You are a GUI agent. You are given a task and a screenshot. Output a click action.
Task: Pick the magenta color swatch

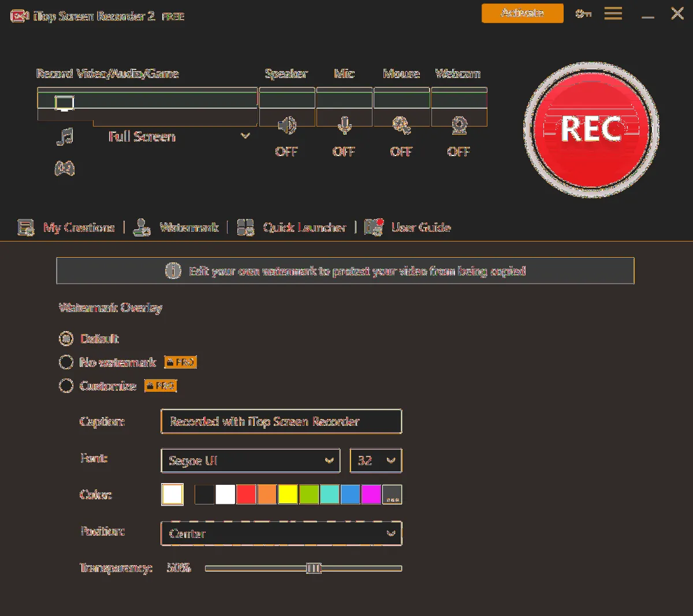pyautogui.click(x=371, y=495)
